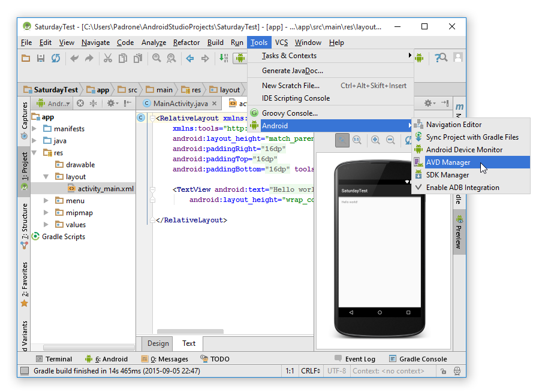This screenshot has height=392, width=542.
Task: Open the File menu
Action: point(26,43)
